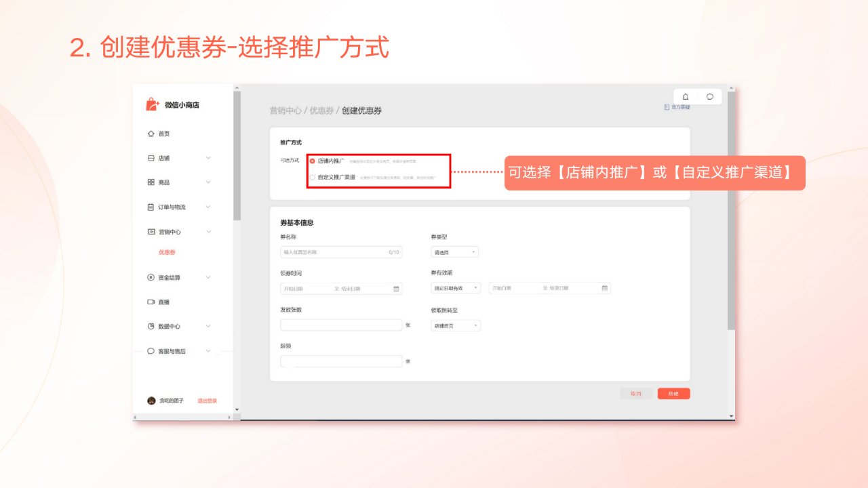Click the 数据中心 pie chart icon
This screenshot has width=868, height=488.
(151, 326)
